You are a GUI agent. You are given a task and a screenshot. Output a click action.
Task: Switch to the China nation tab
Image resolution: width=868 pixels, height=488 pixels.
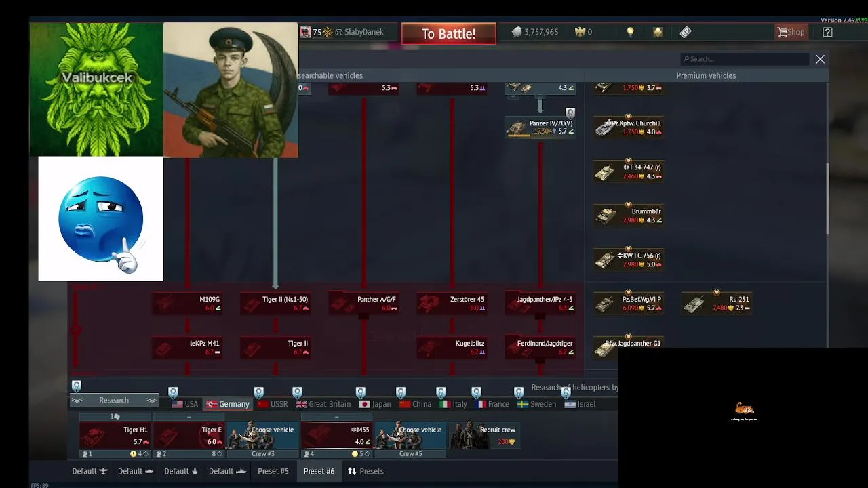416,404
